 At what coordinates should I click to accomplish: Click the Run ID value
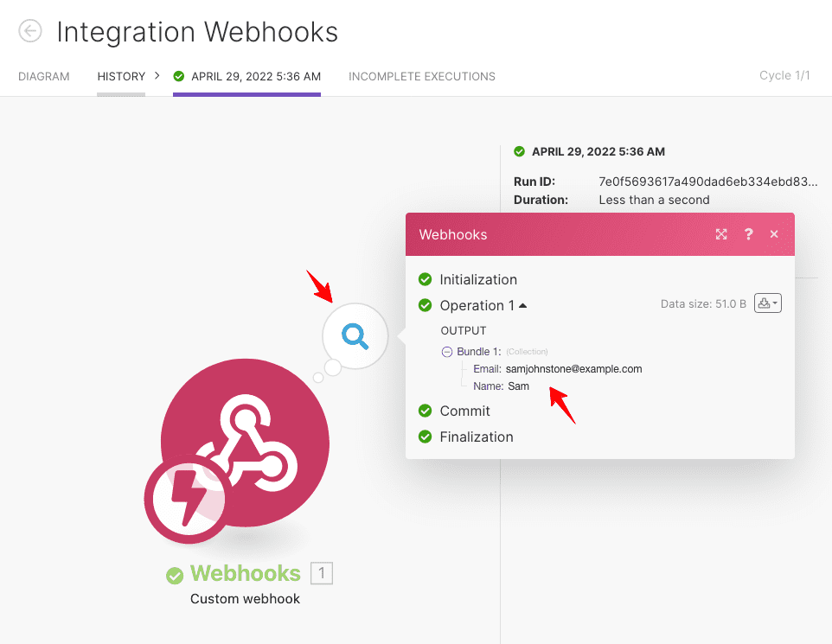(x=707, y=182)
